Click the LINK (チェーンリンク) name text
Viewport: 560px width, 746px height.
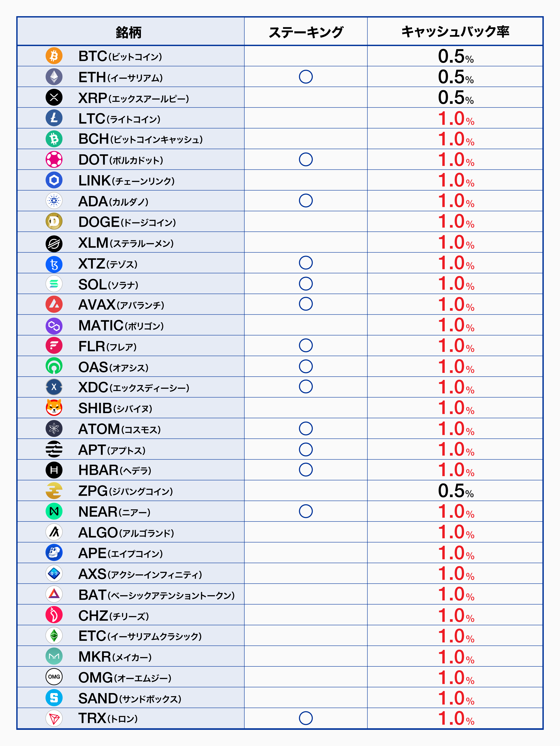point(126,181)
